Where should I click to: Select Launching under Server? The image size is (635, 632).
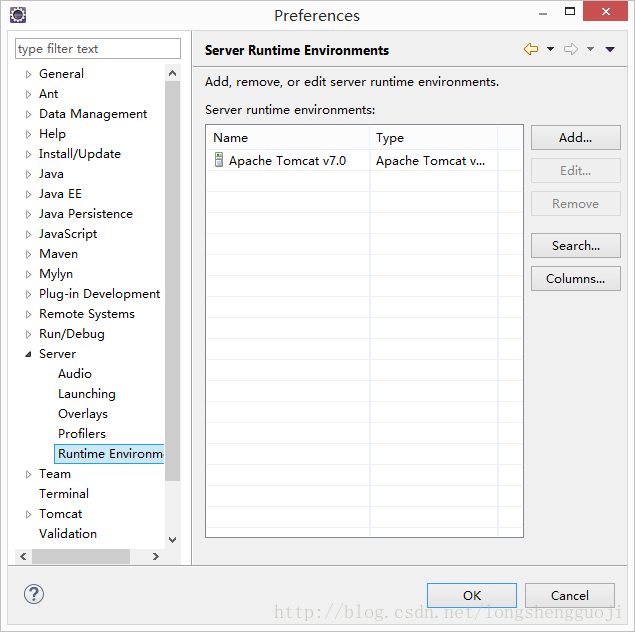(87, 394)
